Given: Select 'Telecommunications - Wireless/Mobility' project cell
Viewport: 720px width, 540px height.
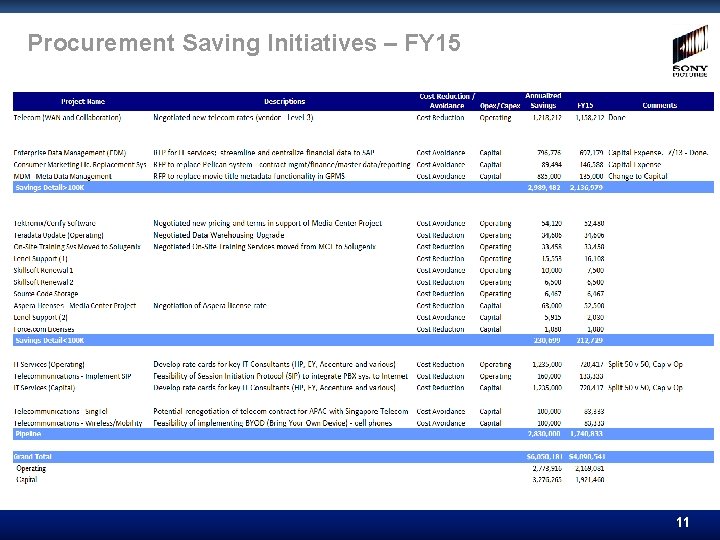Looking at the screenshot, I should point(78,423).
